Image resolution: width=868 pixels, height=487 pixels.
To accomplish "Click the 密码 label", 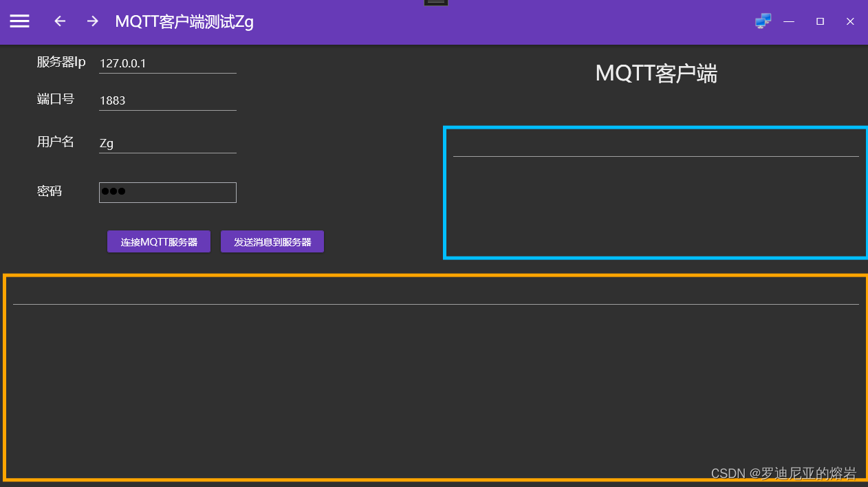I will tap(50, 191).
